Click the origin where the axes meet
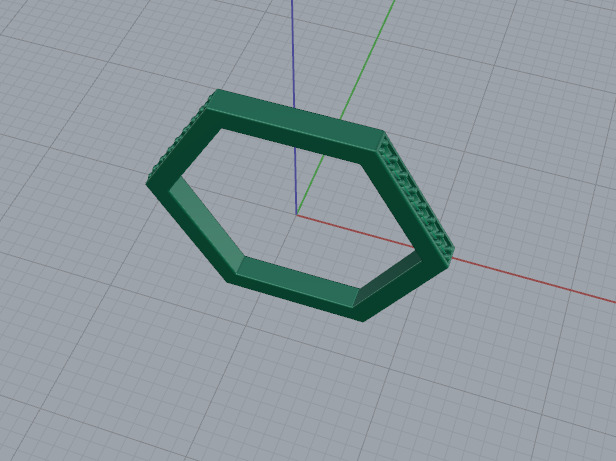The image size is (616, 461). 296,215
